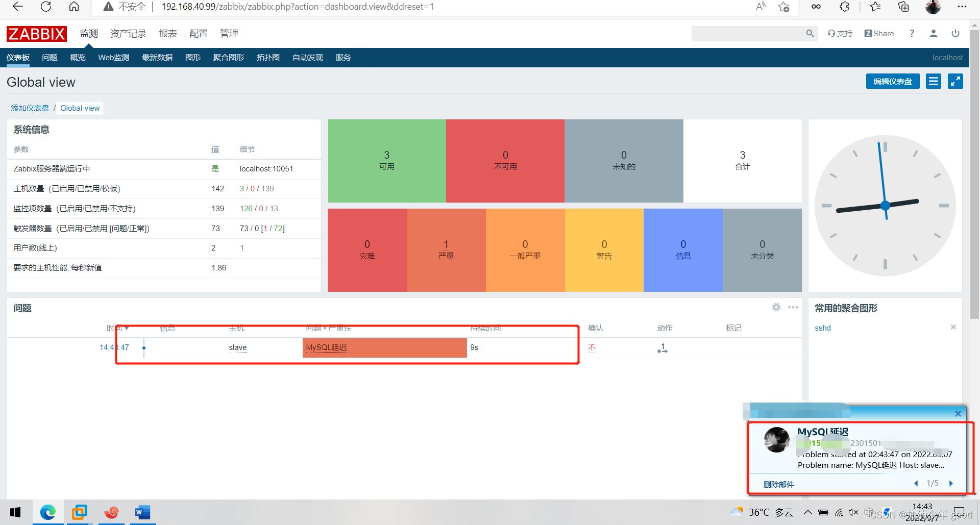Open user profile icon in Zabbix header
The image size is (980, 525).
click(x=934, y=34)
